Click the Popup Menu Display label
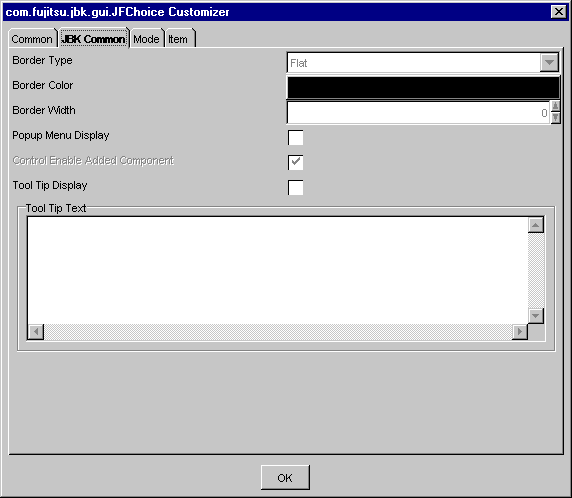The image size is (572, 498). tap(61, 135)
